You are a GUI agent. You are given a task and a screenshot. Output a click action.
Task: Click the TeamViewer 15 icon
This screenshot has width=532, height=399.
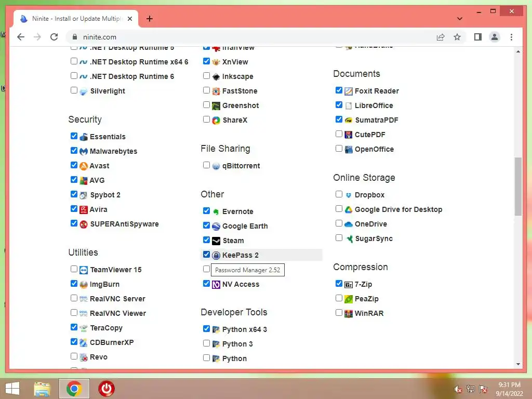coord(84,270)
